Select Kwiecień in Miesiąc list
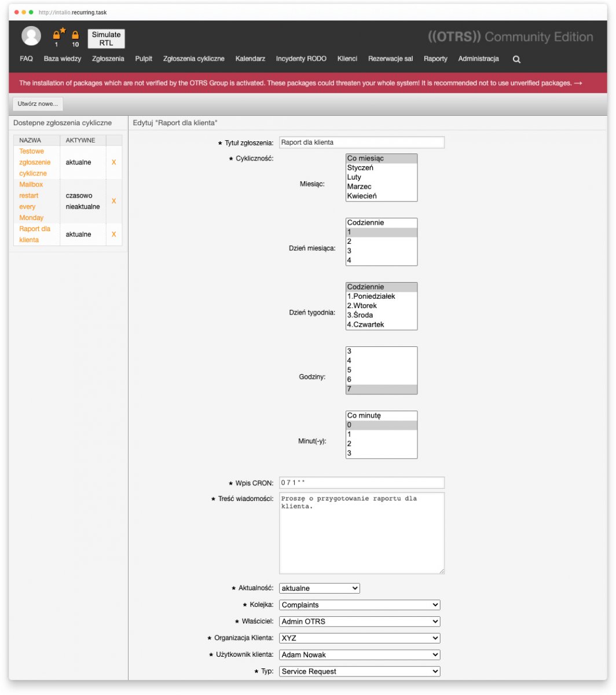 point(382,196)
